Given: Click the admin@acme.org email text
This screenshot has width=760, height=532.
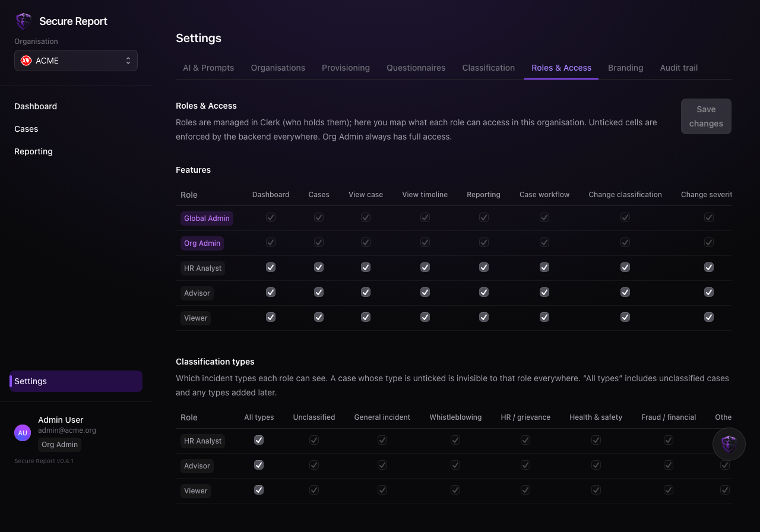Looking at the screenshot, I should [67, 430].
